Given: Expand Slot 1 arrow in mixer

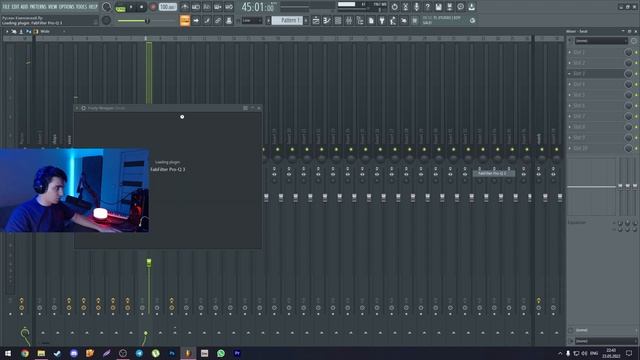Looking at the screenshot, I should tap(570, 52).
